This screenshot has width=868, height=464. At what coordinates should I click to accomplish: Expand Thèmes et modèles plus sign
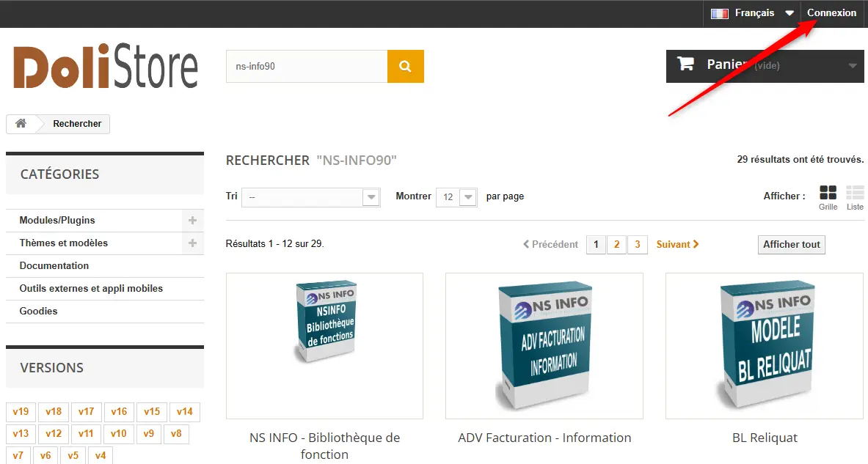tap(193, 243)
